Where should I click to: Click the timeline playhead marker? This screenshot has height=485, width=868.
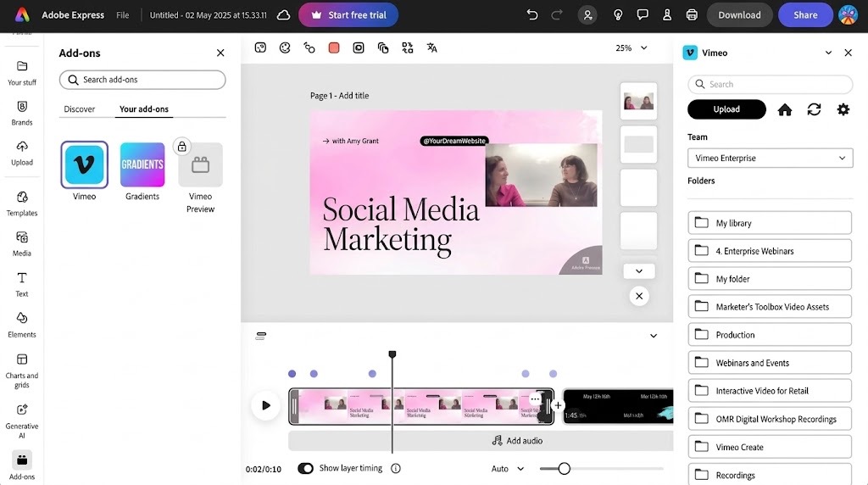pos(392,354)
